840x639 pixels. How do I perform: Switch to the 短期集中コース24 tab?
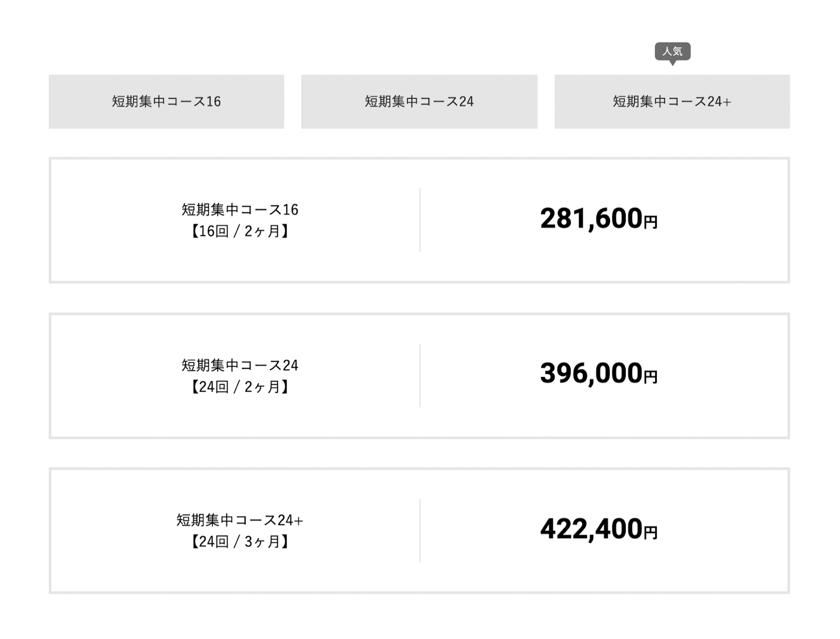click(419, 101)
